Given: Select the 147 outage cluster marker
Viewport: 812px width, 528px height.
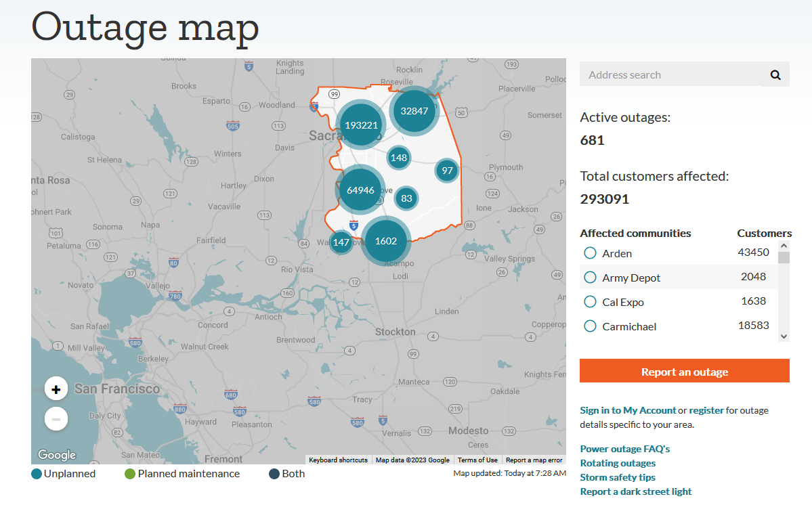Looking at the screenshot, I should (x=341, y=242).
